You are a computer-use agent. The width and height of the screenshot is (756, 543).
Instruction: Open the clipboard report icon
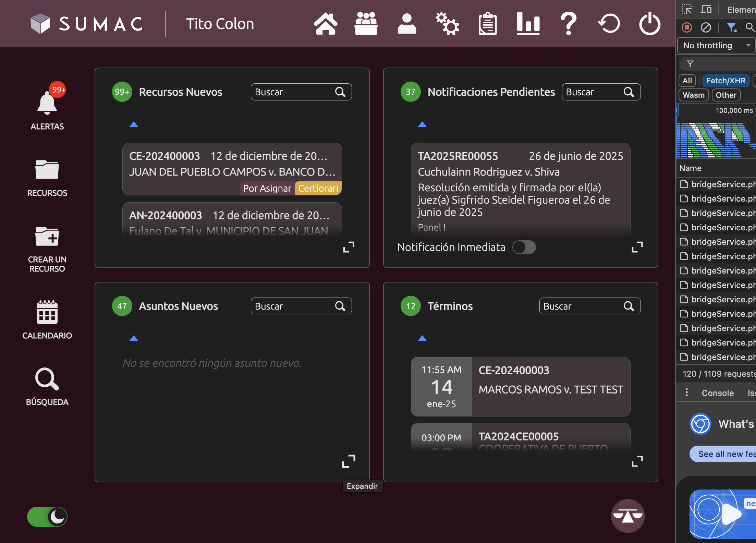pyautogui.click(x=487, y=24)
